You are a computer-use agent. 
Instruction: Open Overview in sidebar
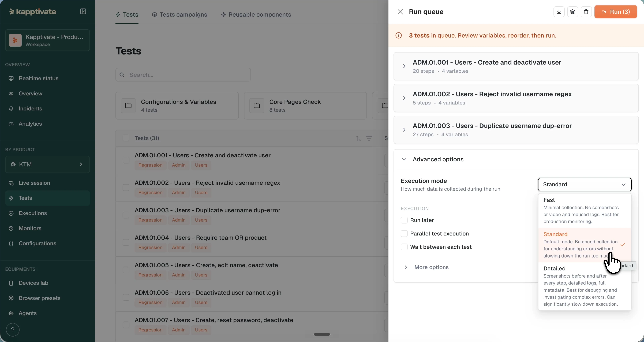47,94
